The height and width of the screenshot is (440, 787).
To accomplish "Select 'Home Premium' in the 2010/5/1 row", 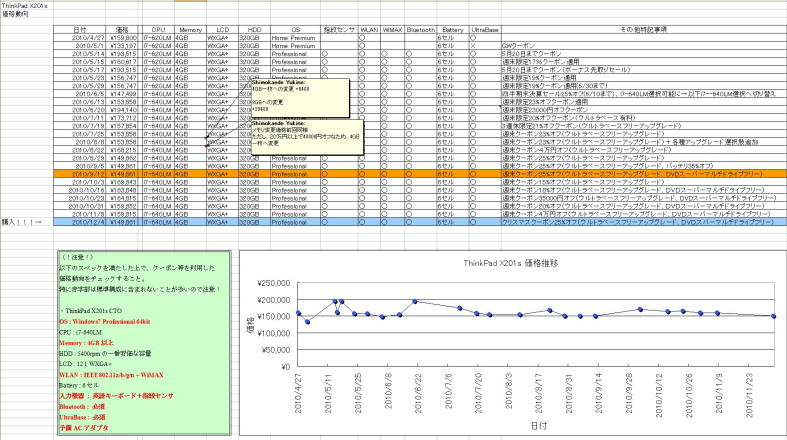I will 295,46.
